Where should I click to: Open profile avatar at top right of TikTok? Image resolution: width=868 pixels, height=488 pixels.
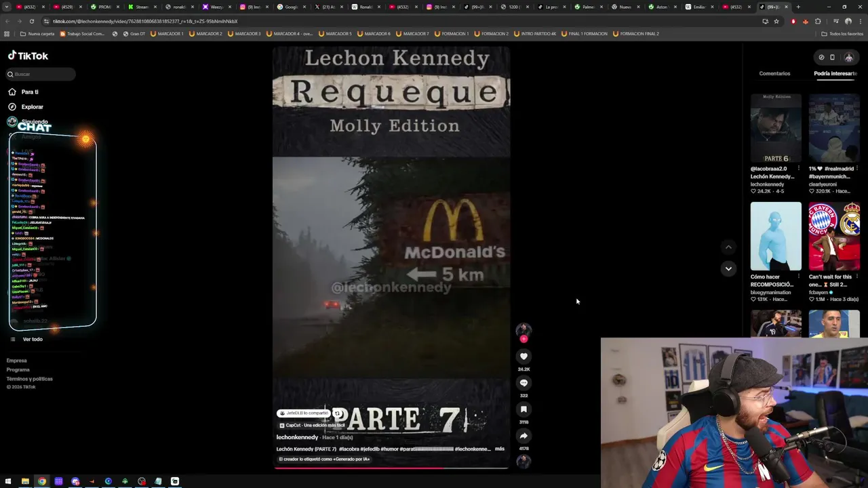click(848, 58)
